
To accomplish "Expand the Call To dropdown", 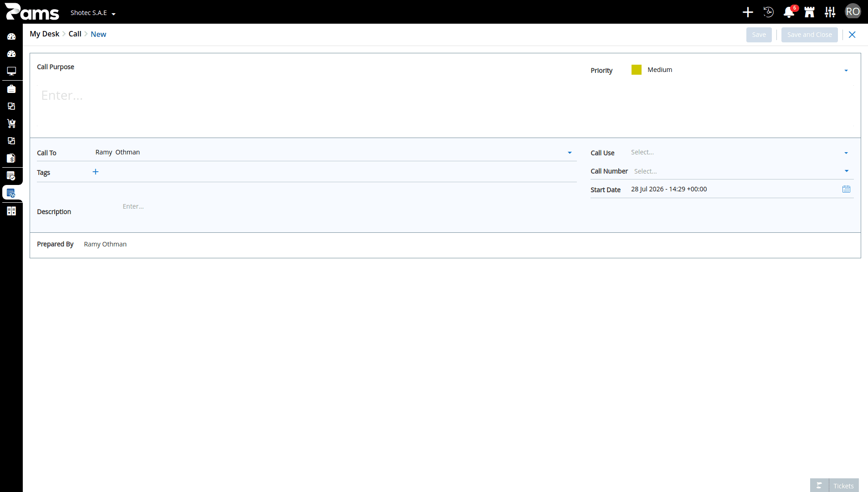I will pos(570,153).
